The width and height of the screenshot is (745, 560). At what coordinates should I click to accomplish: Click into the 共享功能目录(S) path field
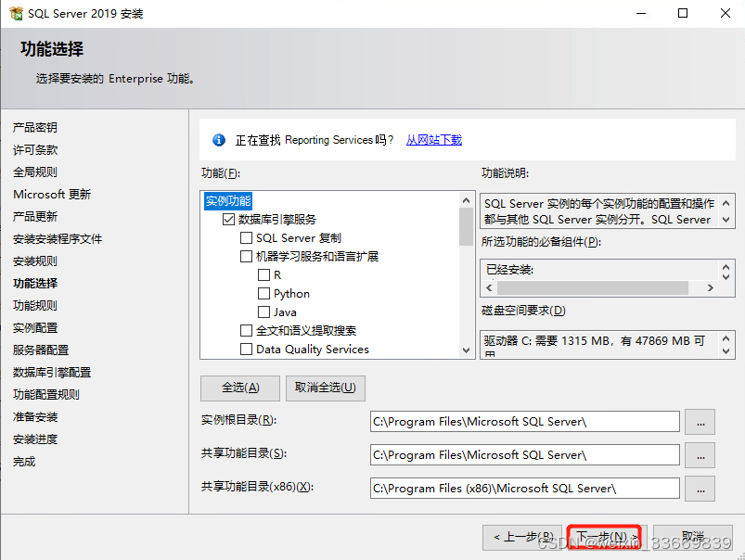tap(524, 455)
